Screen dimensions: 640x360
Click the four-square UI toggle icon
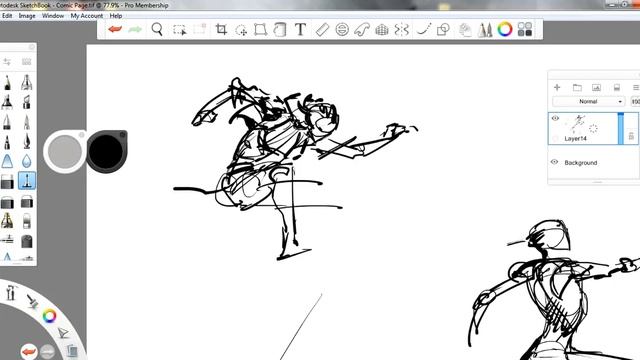pos(525,29)
